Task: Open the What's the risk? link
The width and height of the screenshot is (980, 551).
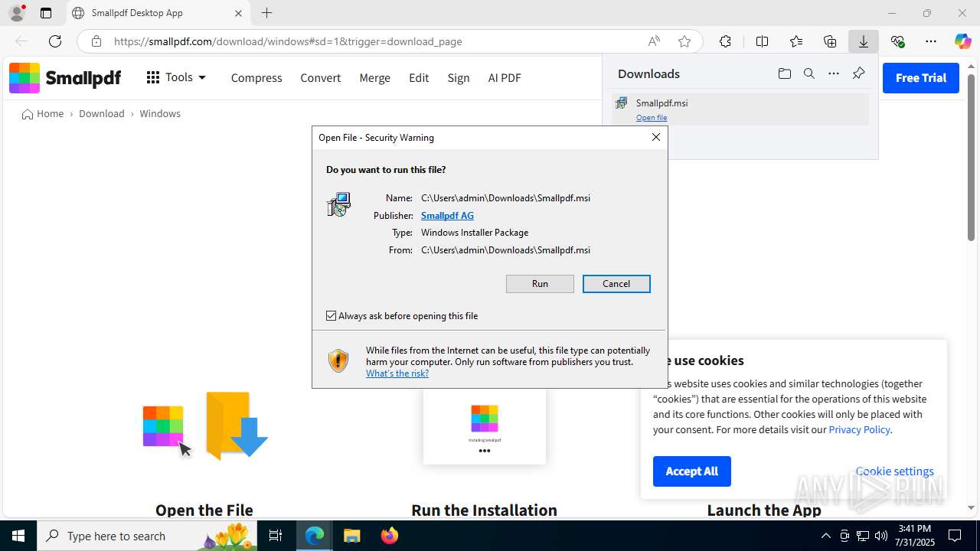Action: (x=397, y=373)
